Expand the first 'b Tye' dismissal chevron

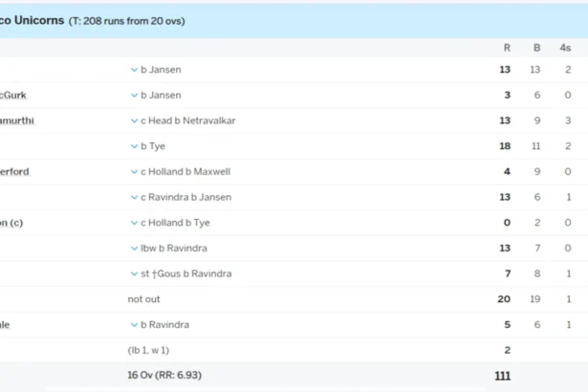click(134, 146)
